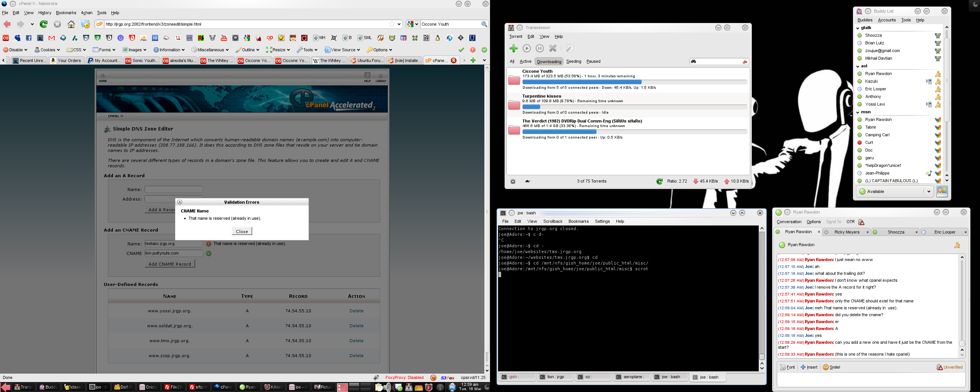Go to the browser Home page

(71, 24)
